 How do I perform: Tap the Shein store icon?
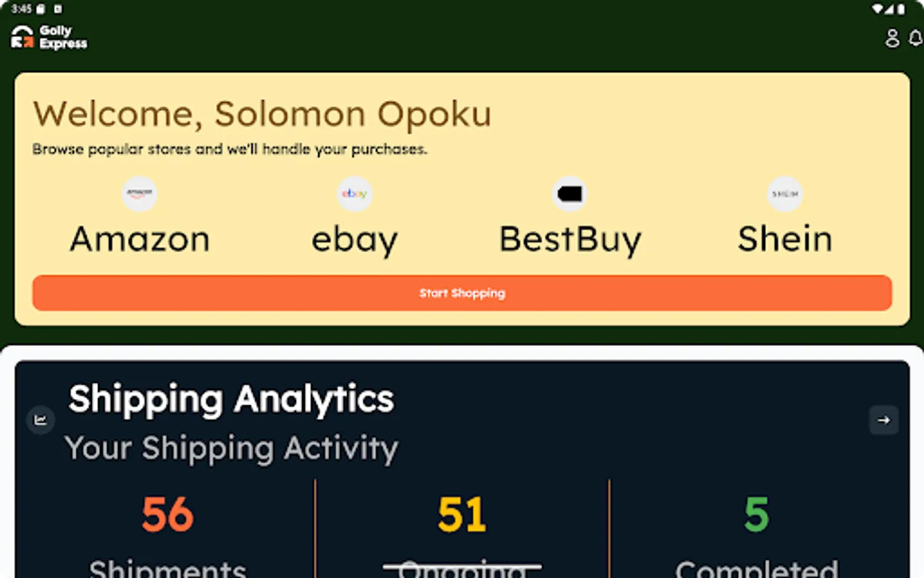click(785, 193)
